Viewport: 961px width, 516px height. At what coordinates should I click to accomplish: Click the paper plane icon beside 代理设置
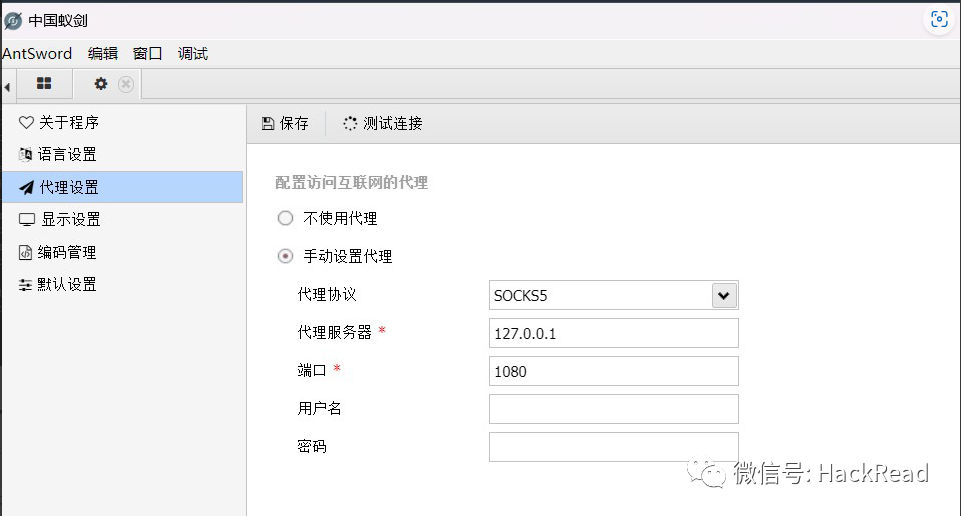click(26, 187)
